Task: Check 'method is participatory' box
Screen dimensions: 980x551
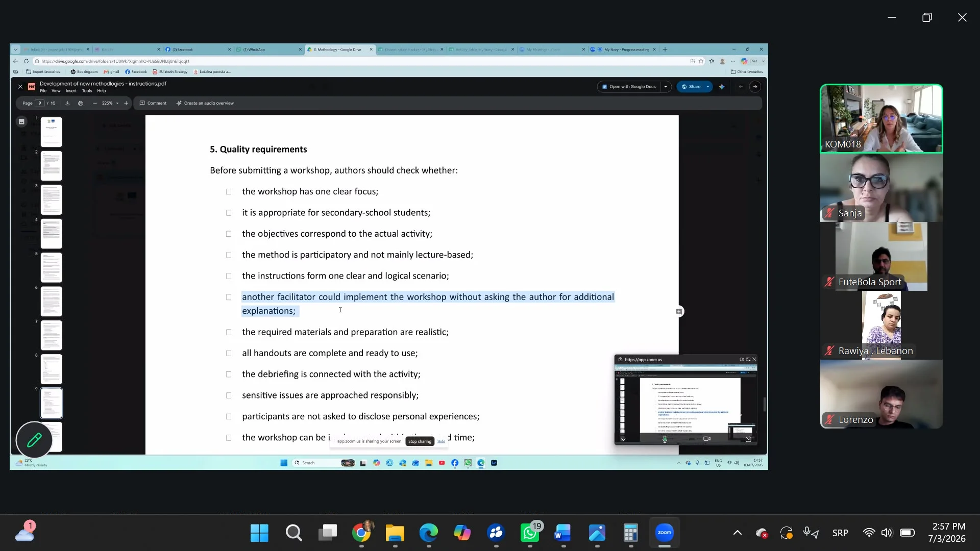Action: 229,255
